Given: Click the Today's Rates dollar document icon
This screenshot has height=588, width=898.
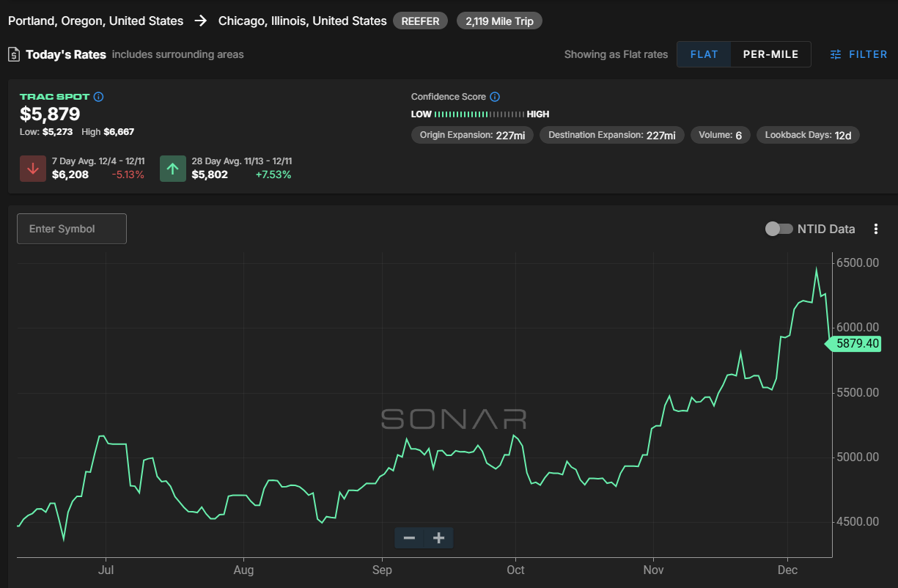Looking at the screenshot, I should 14,54.
